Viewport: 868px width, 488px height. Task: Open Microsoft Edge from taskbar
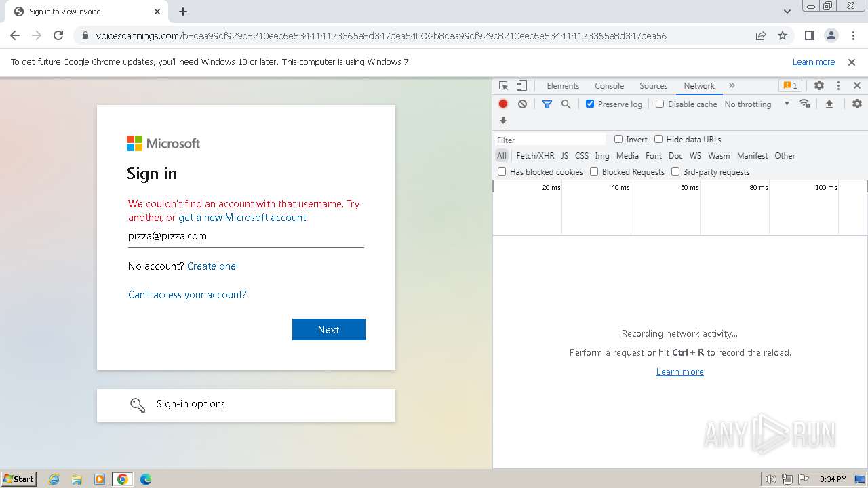click(145, 479)
